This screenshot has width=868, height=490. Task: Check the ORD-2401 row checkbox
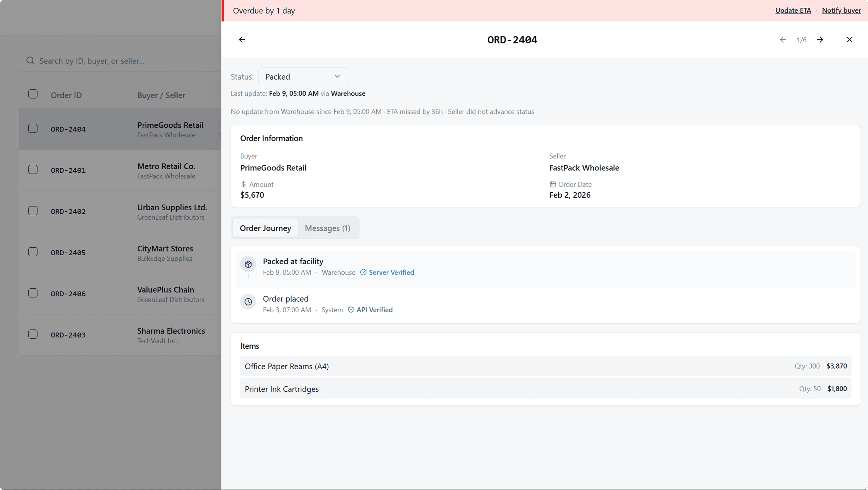pos(33,170)
